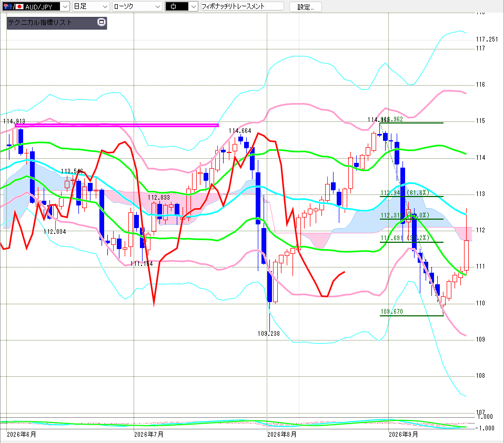Click the 設定... button

point(305,7)
